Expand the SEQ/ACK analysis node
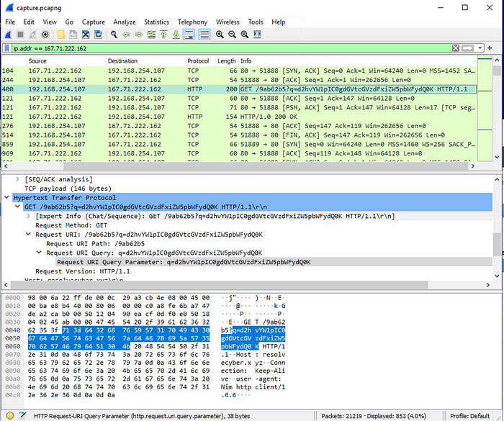The image size is (504, 421). coord(17,179)
